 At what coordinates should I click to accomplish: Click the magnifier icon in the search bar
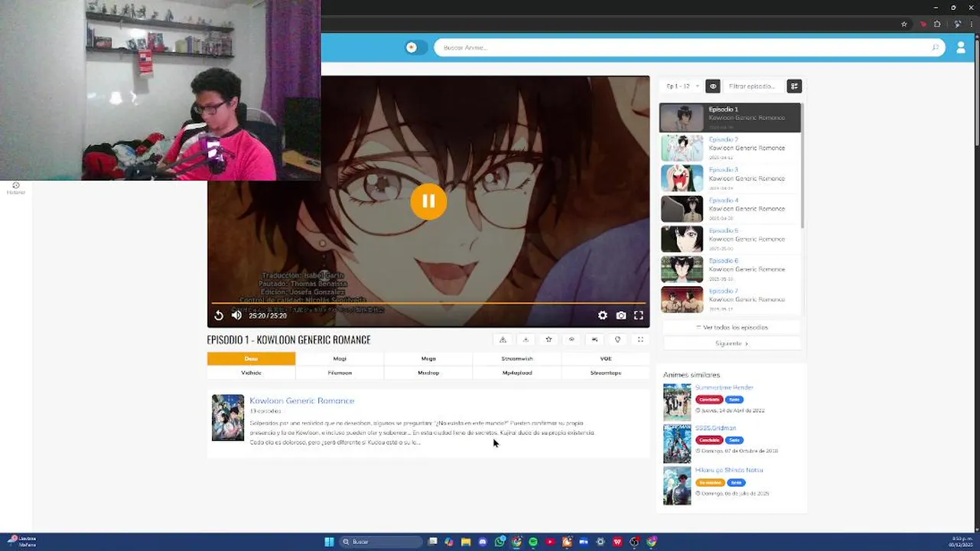pyautogui.click(x=935, y=47)
